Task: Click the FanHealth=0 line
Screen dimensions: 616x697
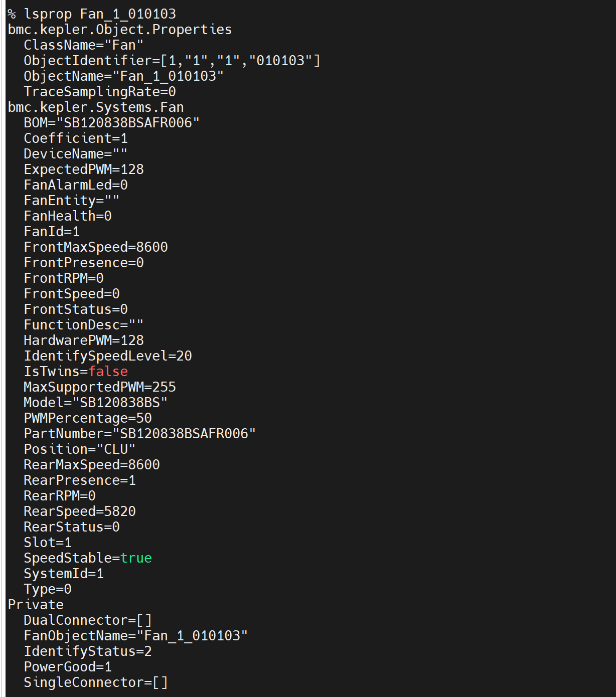Action: [68, 216]
